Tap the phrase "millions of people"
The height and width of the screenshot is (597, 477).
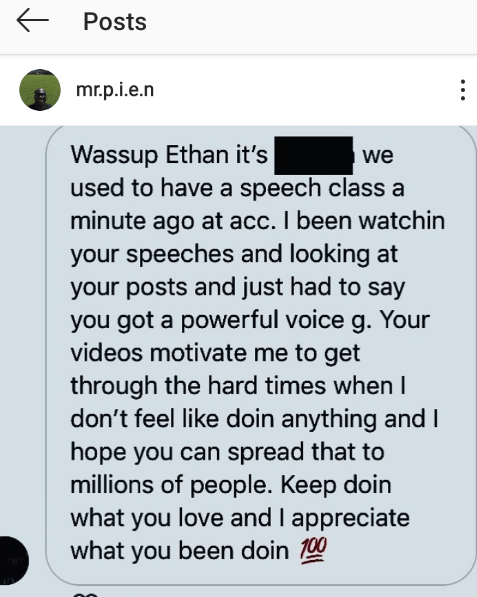pyautogui.click(x=172, y=486)
